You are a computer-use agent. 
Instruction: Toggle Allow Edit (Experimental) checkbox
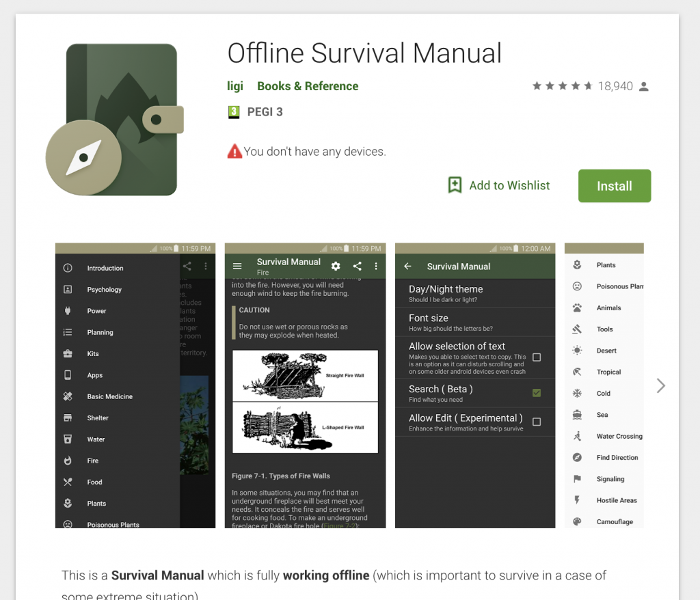(537, 422)
